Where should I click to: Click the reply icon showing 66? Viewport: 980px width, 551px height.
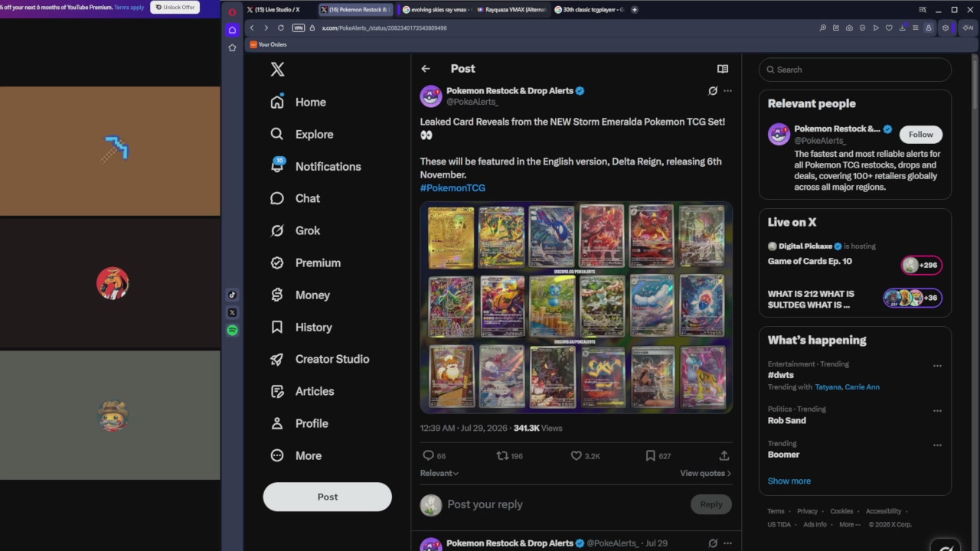[x=434, y=455]
